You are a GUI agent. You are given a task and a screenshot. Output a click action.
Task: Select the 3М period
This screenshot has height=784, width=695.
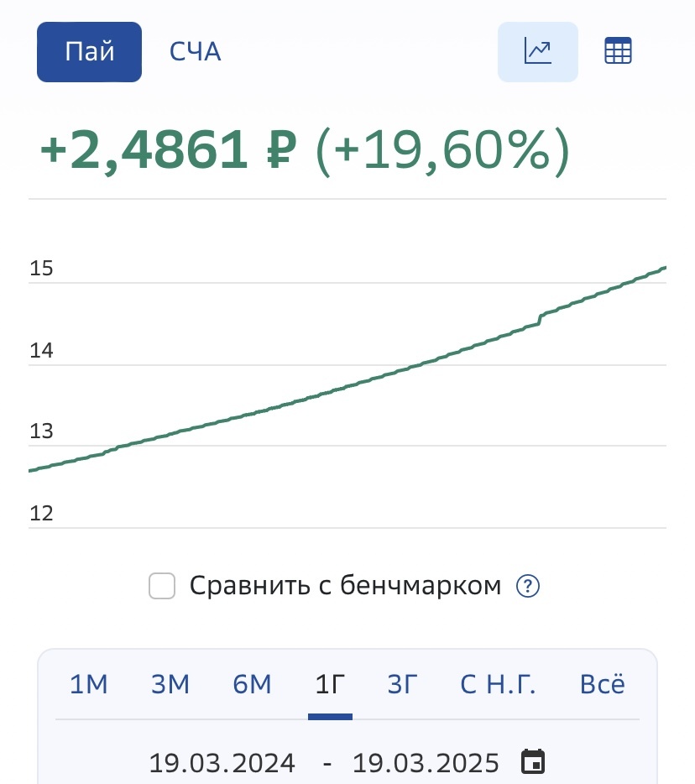(x=170, y=684)
